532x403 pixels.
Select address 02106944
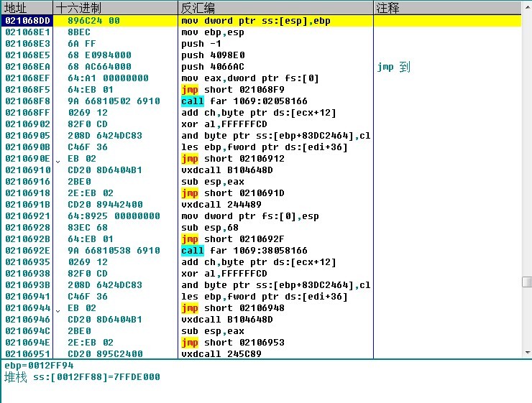[x=27, y=308]
